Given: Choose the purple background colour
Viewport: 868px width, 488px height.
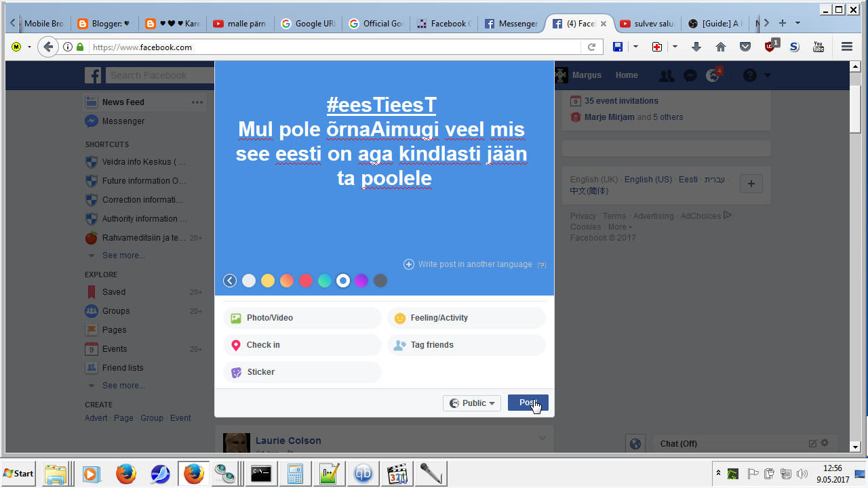Looking at the screenshot, I should pyautogui.click(x=361, y=281).
